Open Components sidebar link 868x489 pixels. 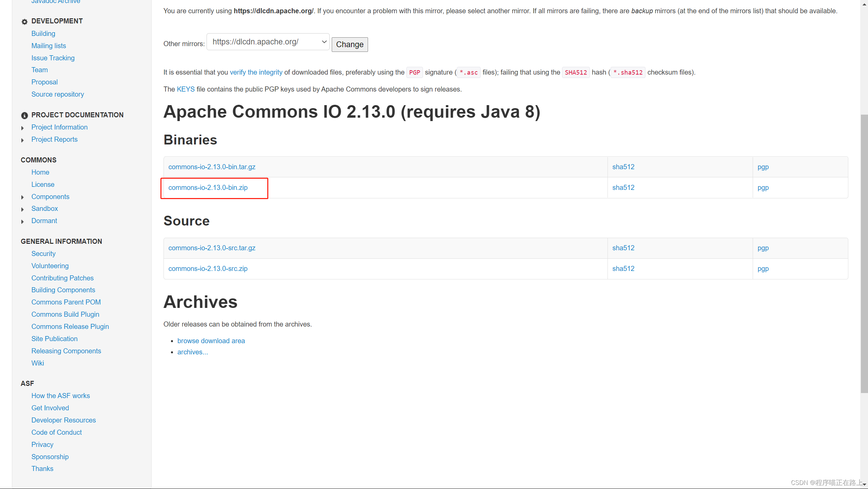[50, 197]
